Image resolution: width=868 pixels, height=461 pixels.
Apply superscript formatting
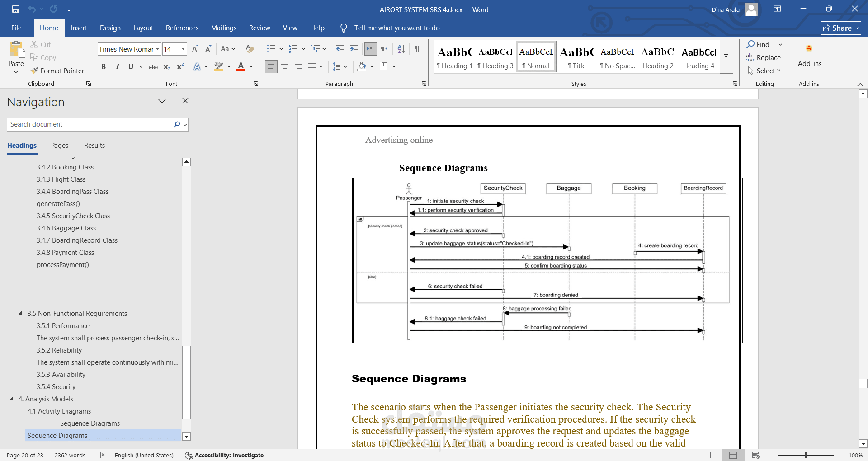pos(180,67)
